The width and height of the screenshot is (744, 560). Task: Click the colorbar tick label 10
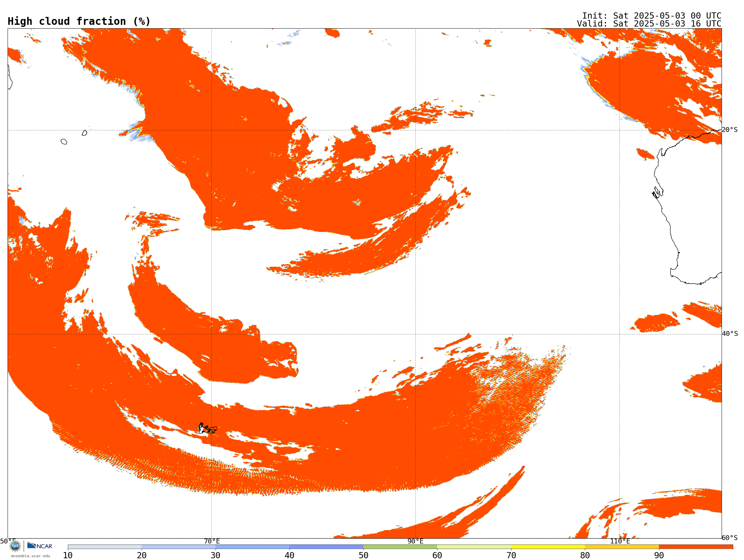[68, 555]
